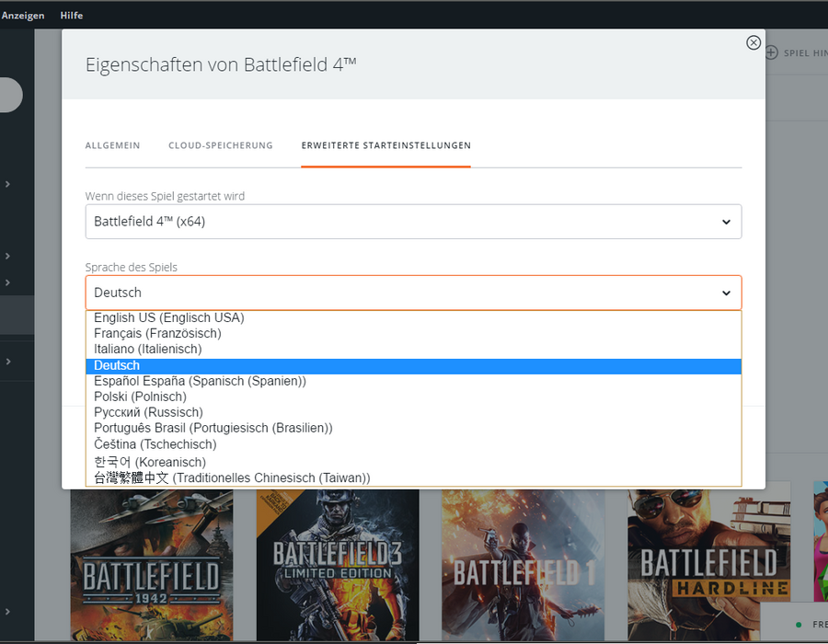Choose Français (Französisch) language
The height and width of the screenshot is (644, 828).
click(x=413, y=334)
